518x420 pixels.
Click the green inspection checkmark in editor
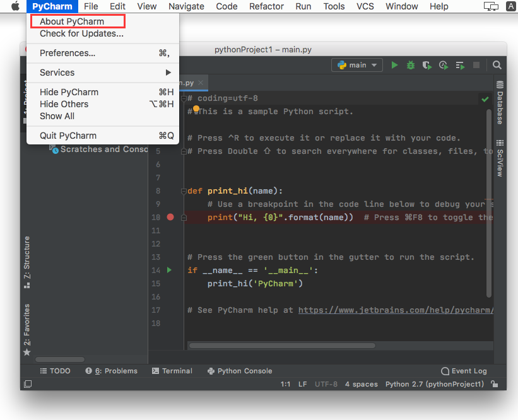pyautogui.click(x=485, y=99)
